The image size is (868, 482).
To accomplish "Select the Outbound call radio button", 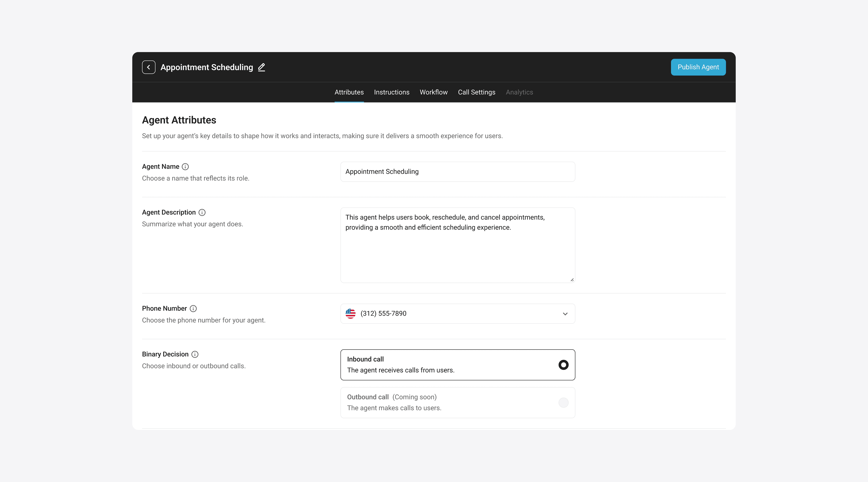I will coord(563,403).
